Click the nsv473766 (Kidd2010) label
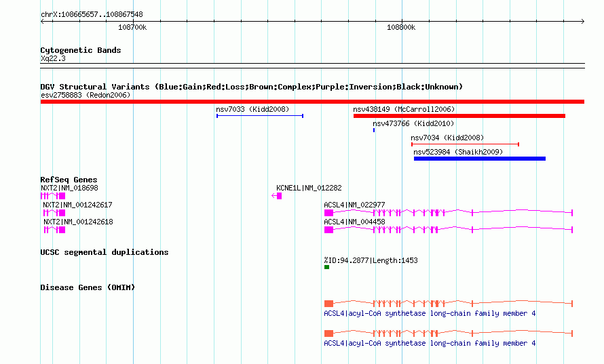Viewport: 604px width, 364px height. (413, 123)
